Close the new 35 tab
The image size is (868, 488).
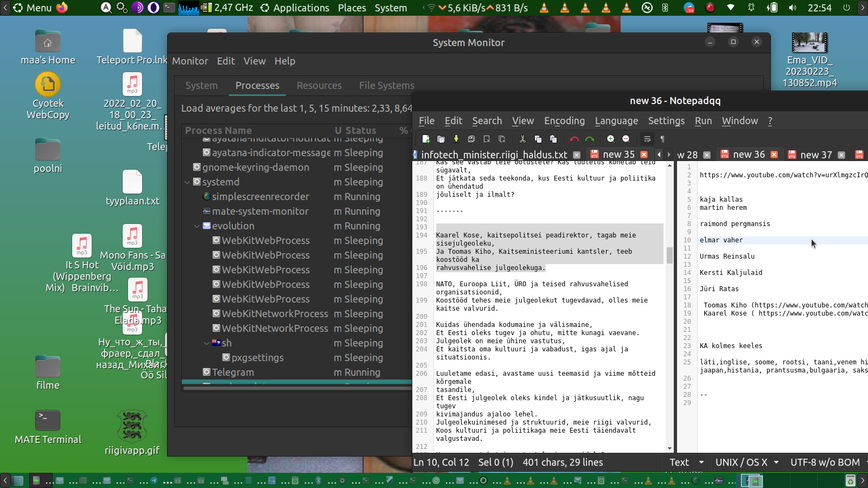pos(644,155)
